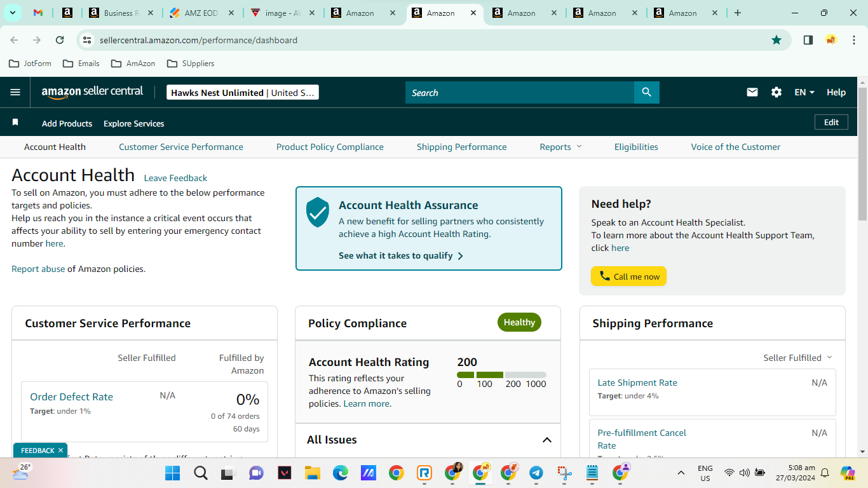Collapse the All Issues section
The width and height of the screenshot is (868, 488).
tap(546, 440)
